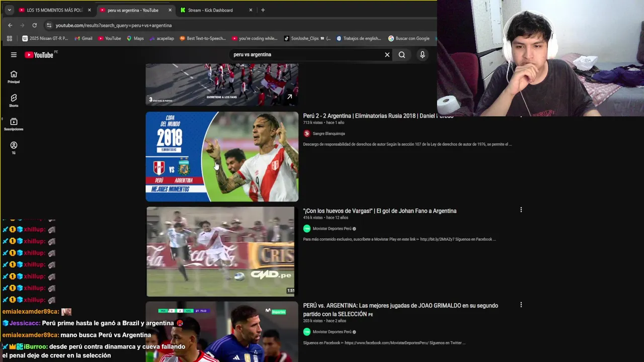Open the YouTube bookmark
Viewport: 644px width, 362px height.
coord(110,38)
